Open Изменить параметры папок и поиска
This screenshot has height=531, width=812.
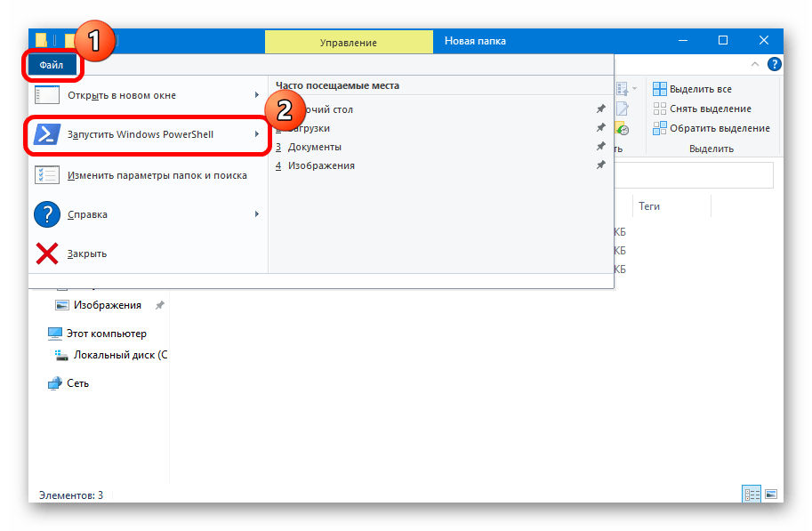(148, 175)
